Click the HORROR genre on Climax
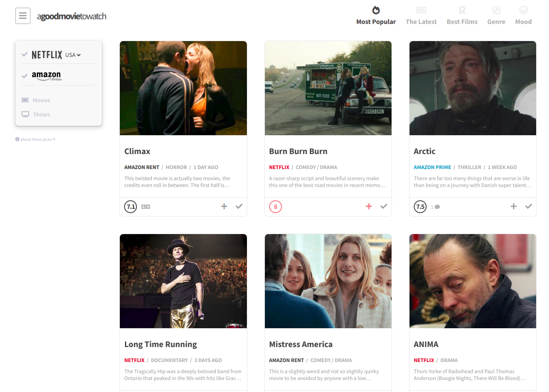549x392 pixels. 176,167
